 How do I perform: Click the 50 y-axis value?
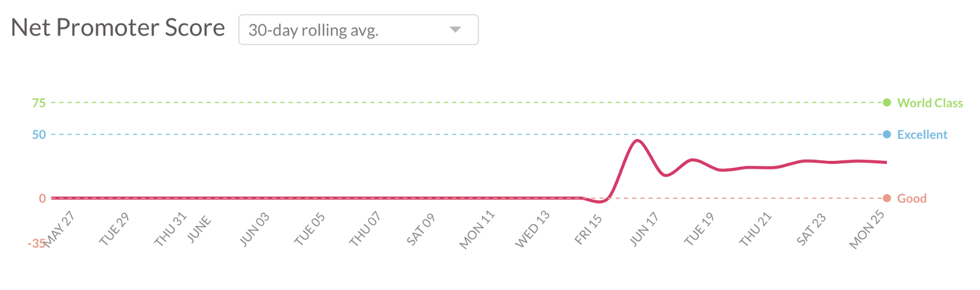(39, 135)
